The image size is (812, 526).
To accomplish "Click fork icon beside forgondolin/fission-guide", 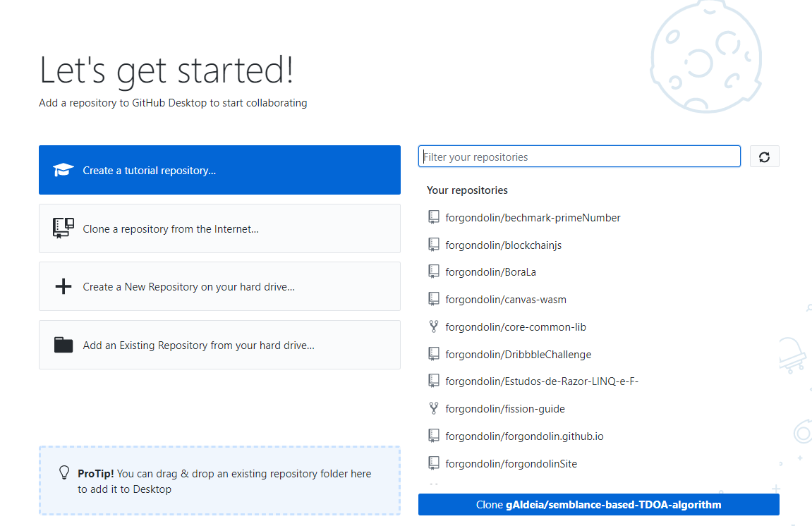I will click(434, 408).
